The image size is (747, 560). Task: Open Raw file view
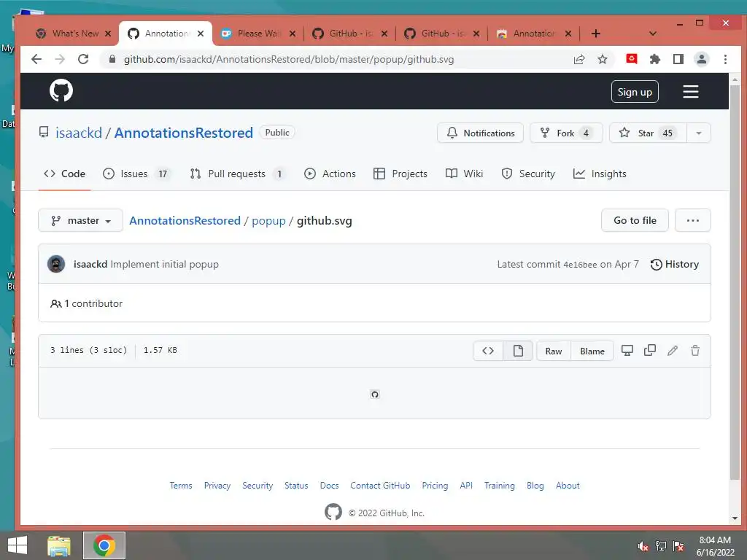pos(554,351)
